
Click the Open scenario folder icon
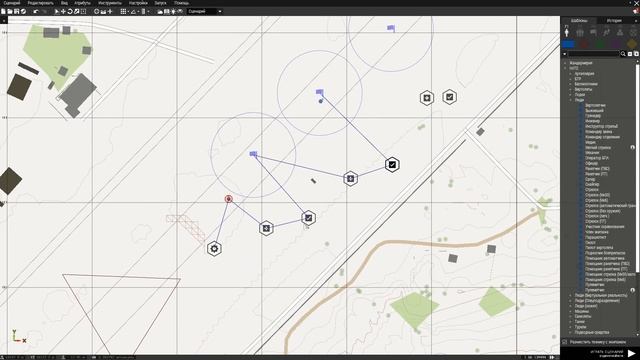pos(10,11)
